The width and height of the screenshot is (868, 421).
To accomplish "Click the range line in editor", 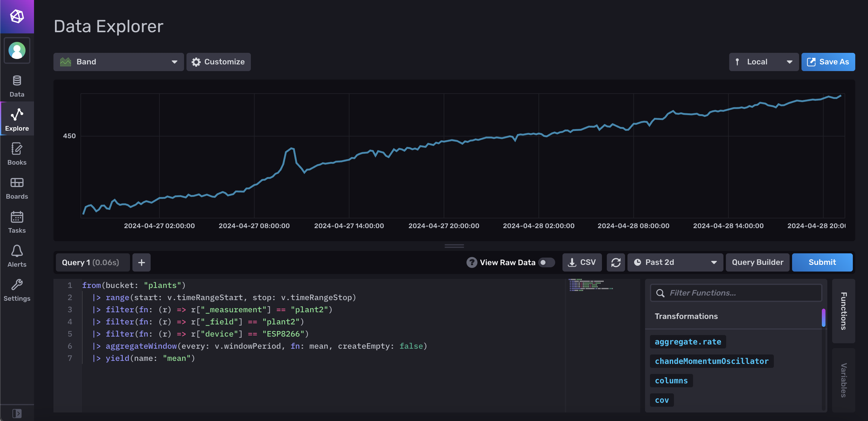I will (224, 297).
